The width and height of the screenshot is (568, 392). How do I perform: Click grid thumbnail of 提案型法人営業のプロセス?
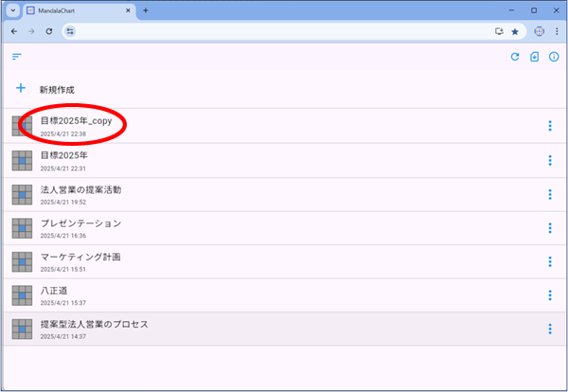coord(22,329)
